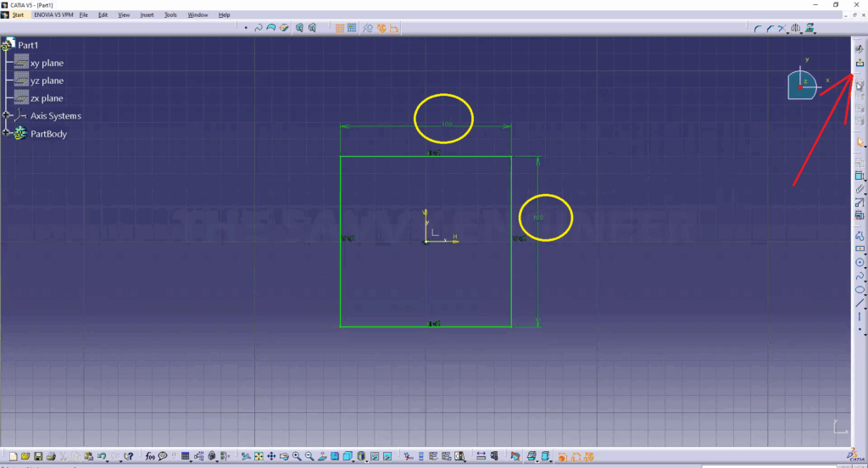Click the Start menu button
Image resolution: width=868 pixels, height=468 pixels.
coord(18,15)
